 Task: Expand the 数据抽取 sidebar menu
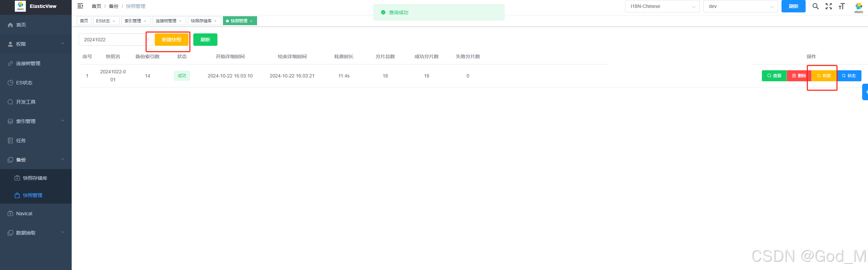(36, 233)
